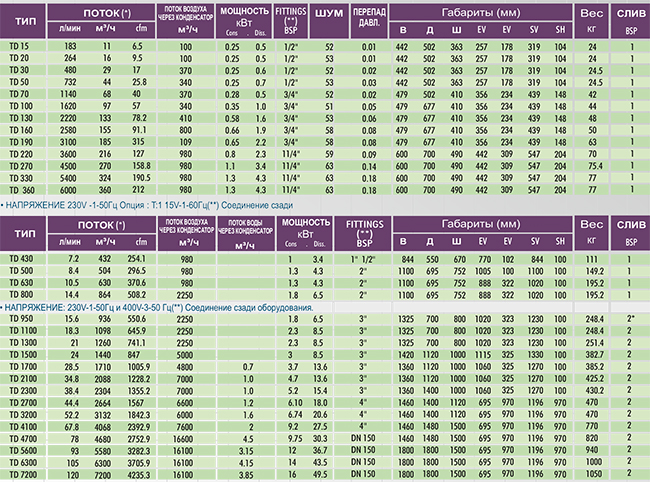Click the TD 500 type cell
Screen dimensions: 650x482
20,271
